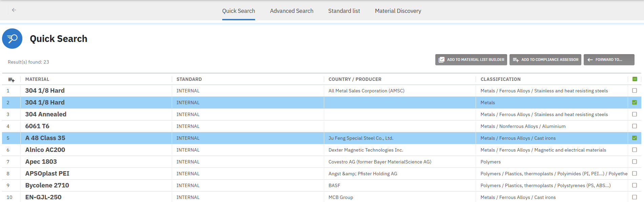Click Add to Compliance Assessor button
This screenshot has width=644, height=202.
coord(545,60)
